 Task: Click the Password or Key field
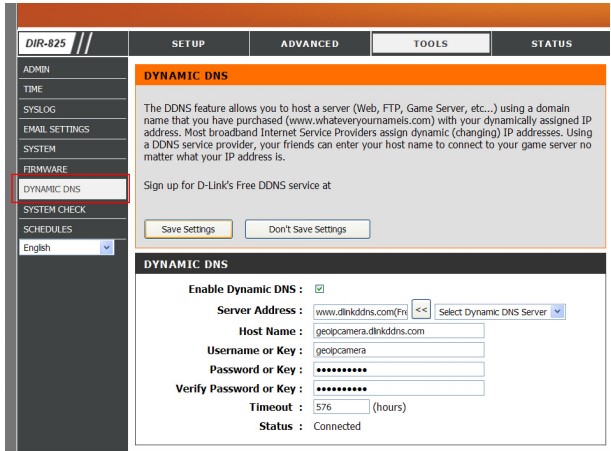[x=399, y=369]
